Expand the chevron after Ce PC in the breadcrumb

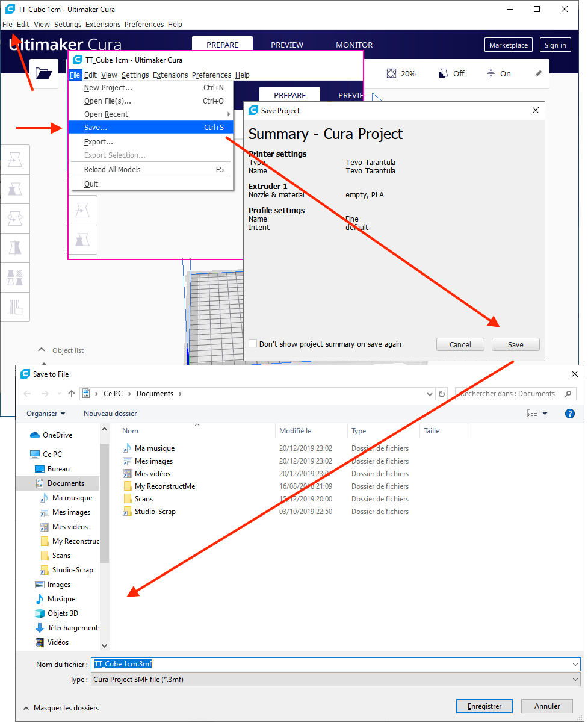pyautogui.click(x=130, y=394)
